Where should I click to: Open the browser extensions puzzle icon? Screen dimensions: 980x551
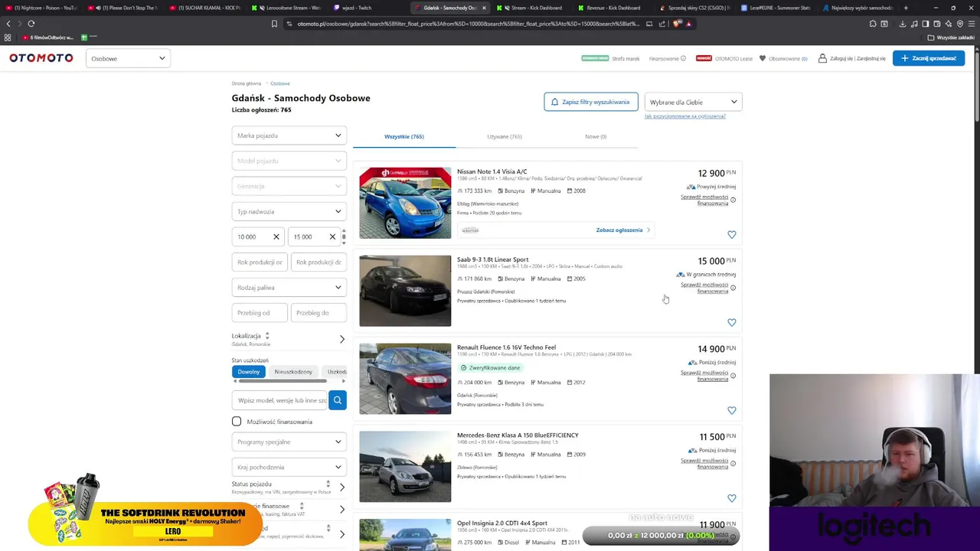pyautogui.click(x=873, y=24)
